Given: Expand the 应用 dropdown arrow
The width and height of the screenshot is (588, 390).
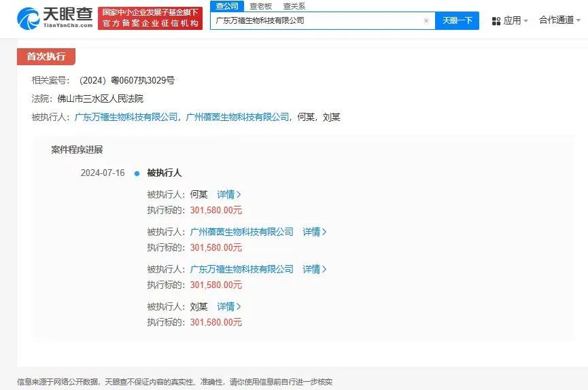Looking at the screenshot, I should [525, 20].
